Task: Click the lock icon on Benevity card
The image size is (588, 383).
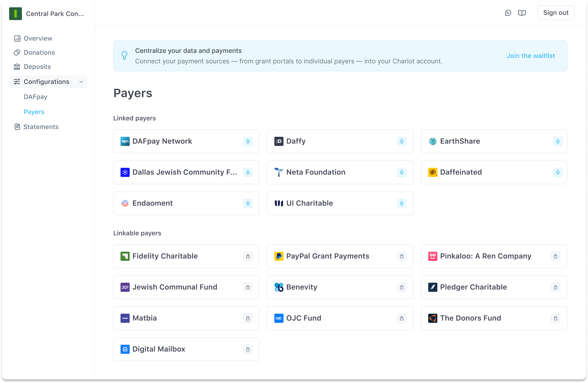Action: click(401, 287)
